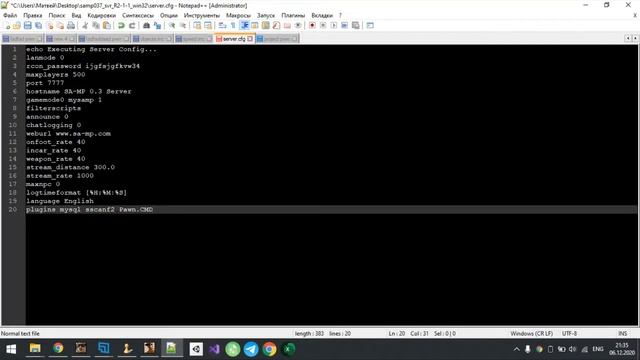Click the Stop Recording macro icon

(x=323, y=25)
